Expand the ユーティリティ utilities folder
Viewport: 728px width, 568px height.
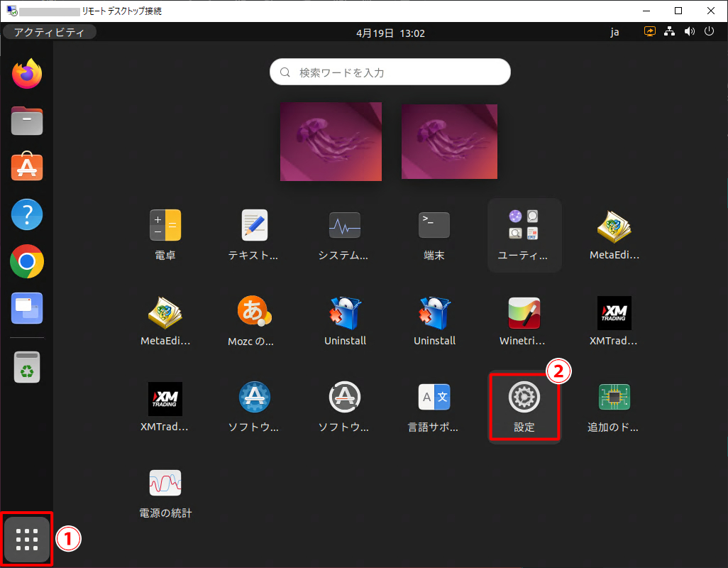pyautogui.click(x=524, y=234)
